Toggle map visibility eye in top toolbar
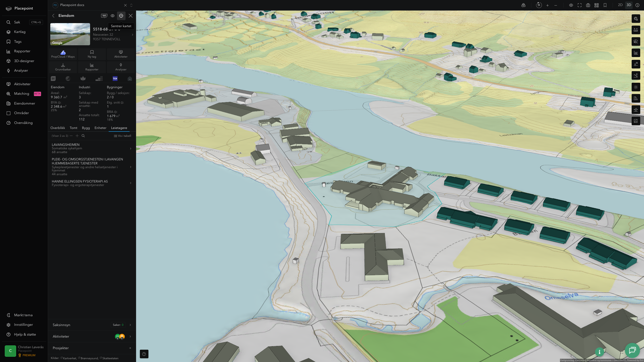The height and width of the screenshot is (362, 644). (571, 5)
